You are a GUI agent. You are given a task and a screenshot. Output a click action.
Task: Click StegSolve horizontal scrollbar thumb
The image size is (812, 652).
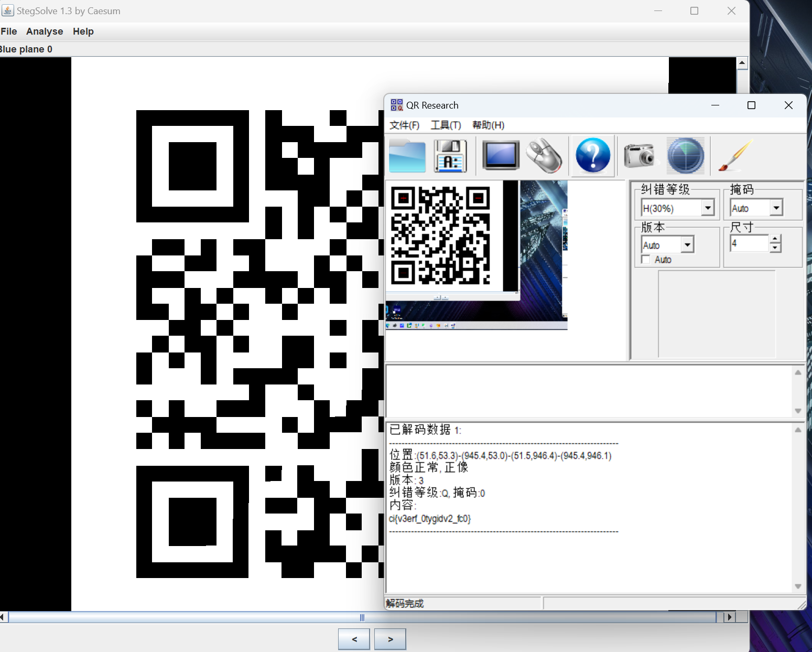(x=362, y=617)
